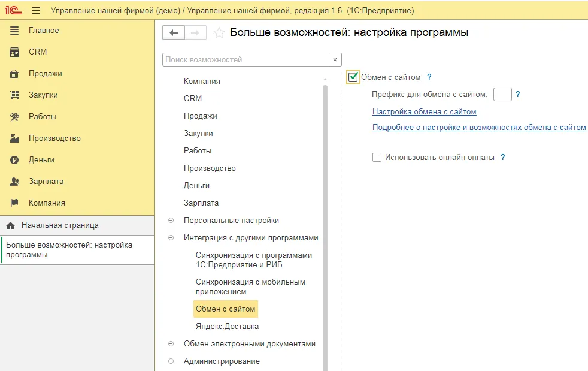Select Синхронизация с программами 1С:Предприятие и РИБ

[254, 260]
